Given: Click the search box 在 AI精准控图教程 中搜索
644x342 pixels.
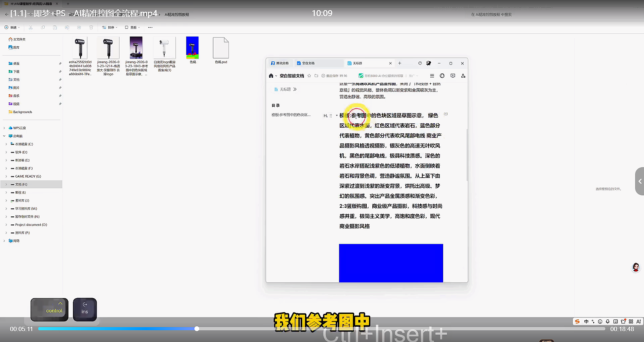Looking at the screenshot, I should pyautogui.click(x=491, y=15).
